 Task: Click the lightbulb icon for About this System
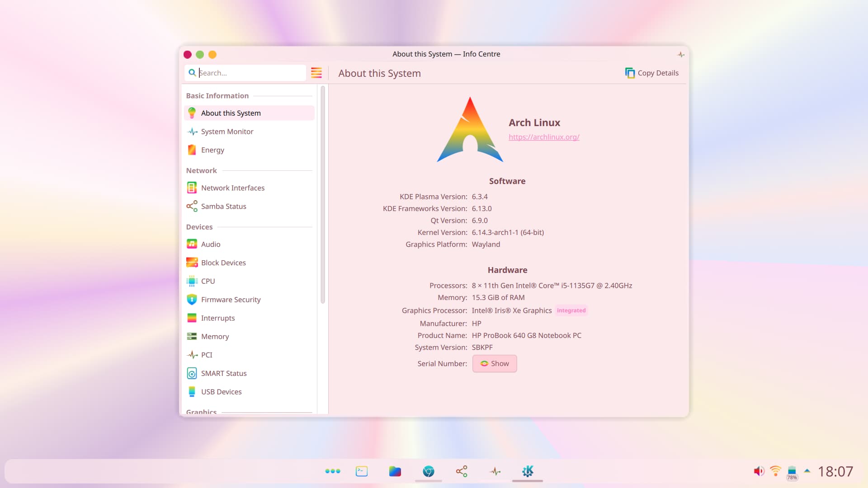(x=192, y=113)
